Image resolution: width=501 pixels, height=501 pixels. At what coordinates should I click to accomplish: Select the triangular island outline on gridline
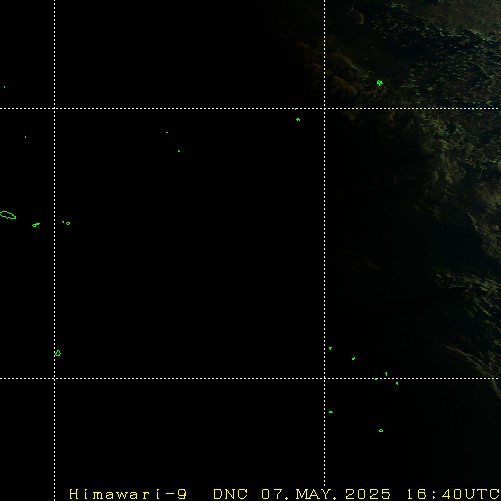pos(57,353)
